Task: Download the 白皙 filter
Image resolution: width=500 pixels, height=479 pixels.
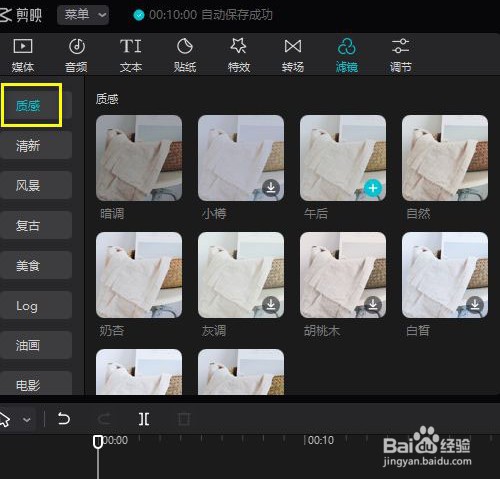Action: [x=475, y=305]
